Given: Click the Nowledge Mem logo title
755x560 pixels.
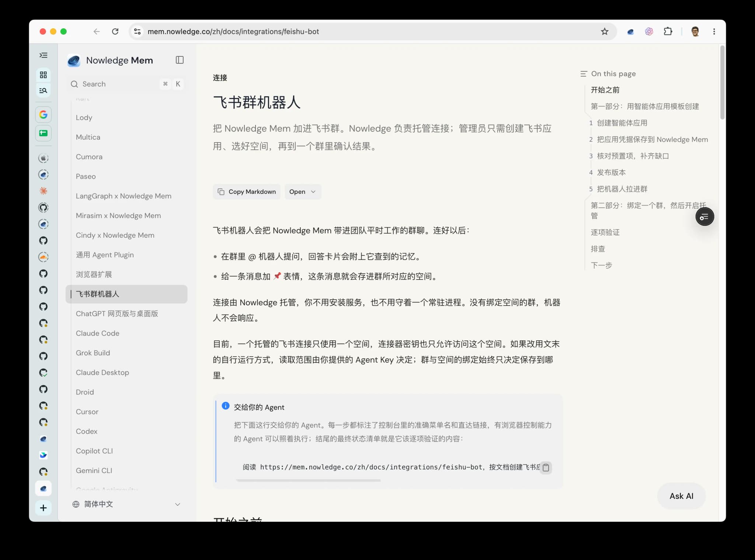Looking at the screenshot, I should tap(110, 60).
